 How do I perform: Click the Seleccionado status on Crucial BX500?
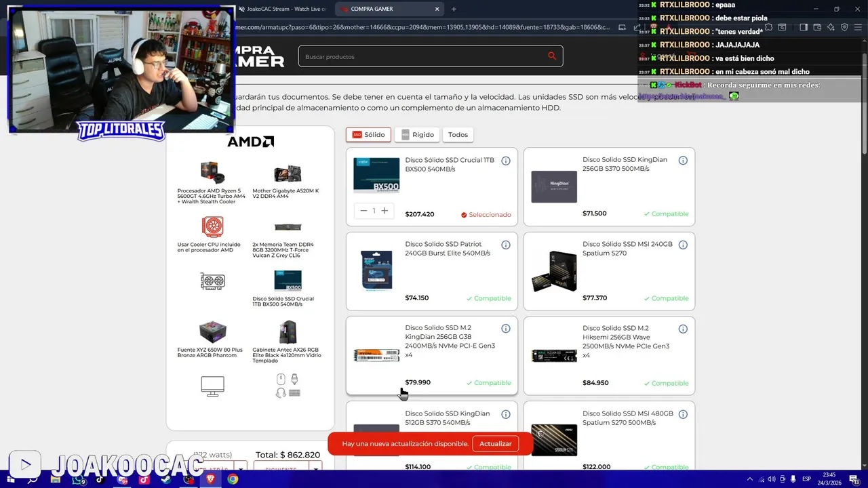coord(486,215)
